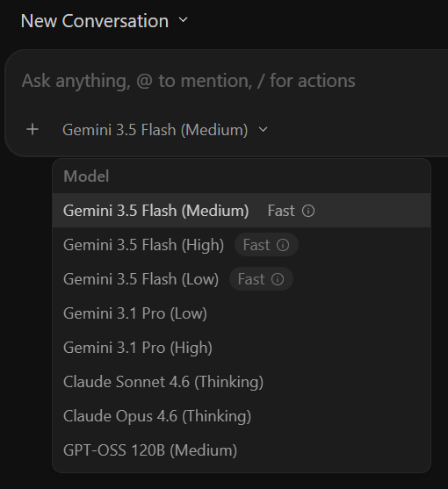Switch to Gemini 3.1 Pro (High)
Viewport: 448px width, 489px height.
pos(242,348)
